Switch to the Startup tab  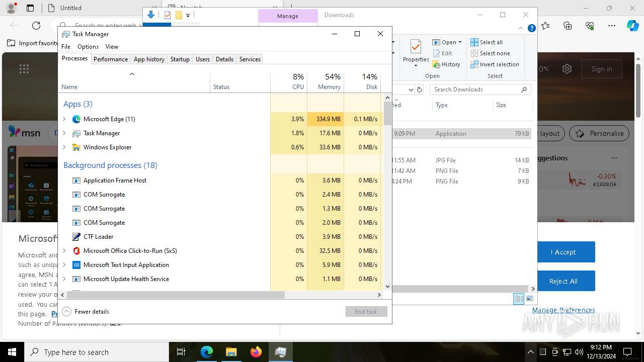click(180, 59)
